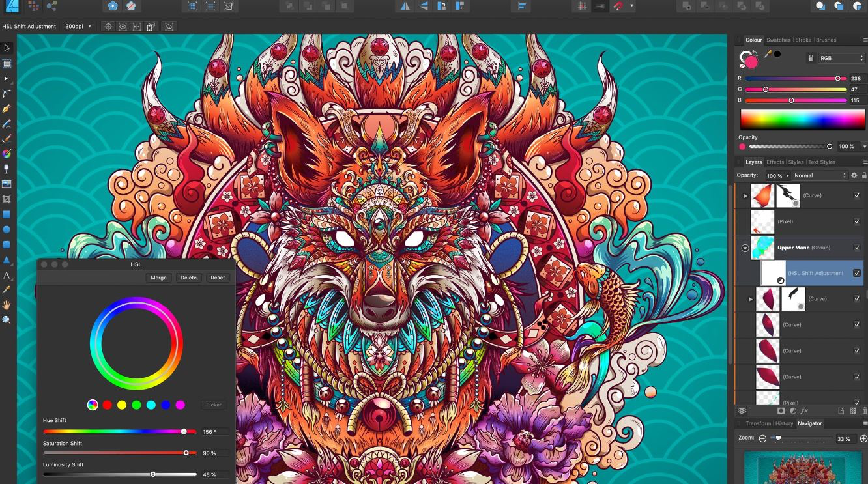Toggle visibility of the Upper Mane group

pyautogui.click(x=856, y=248)
